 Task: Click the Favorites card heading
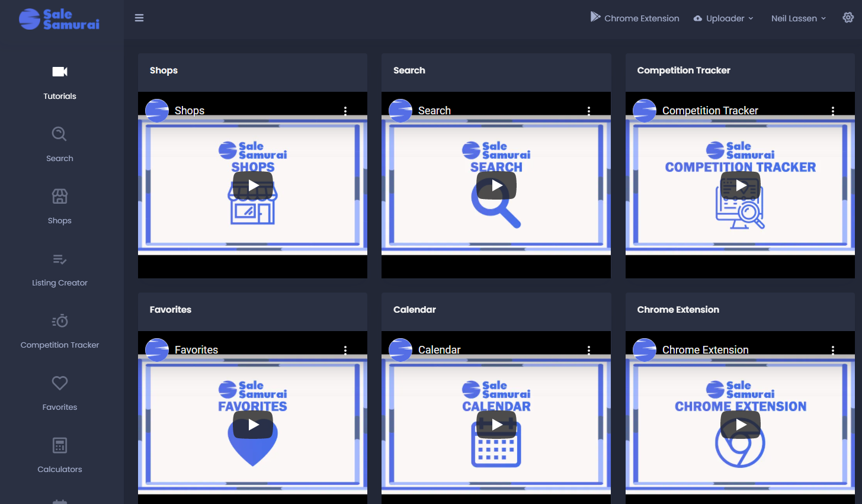pyautogui.click(x=171, y=310)
